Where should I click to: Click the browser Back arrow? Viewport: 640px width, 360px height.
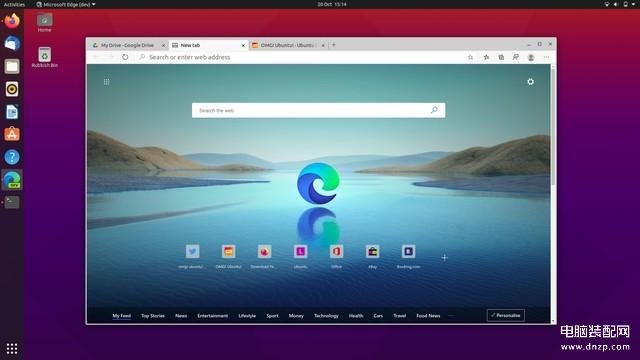(x=95, y=57)
